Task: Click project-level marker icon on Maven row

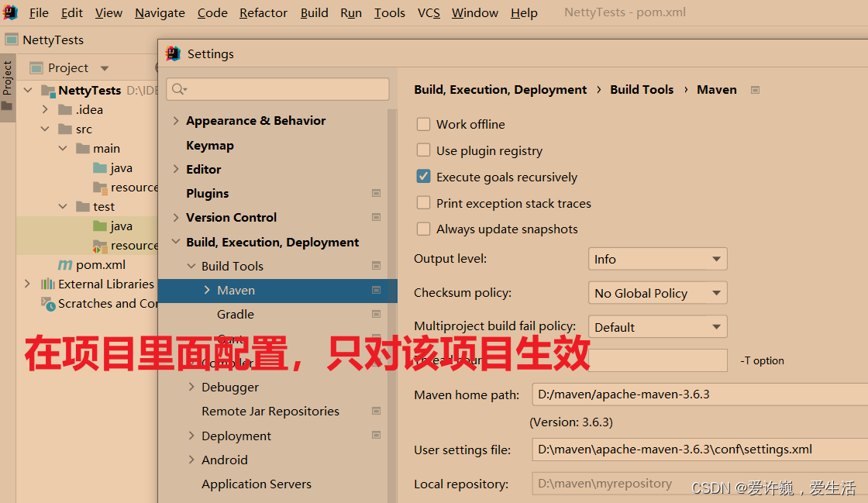Action: tap(376, 291)
